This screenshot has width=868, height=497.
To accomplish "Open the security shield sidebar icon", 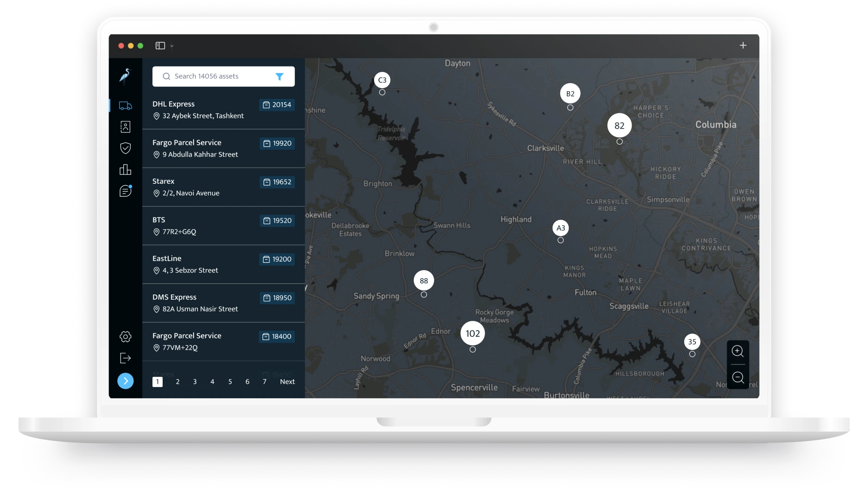I will pyautogui.click(x=125, y=148).
